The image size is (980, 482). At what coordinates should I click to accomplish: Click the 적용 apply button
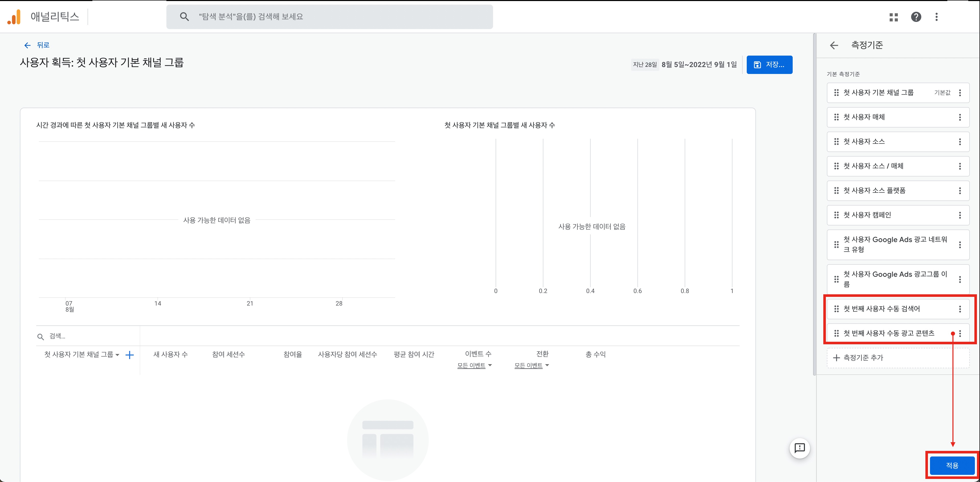952,465
